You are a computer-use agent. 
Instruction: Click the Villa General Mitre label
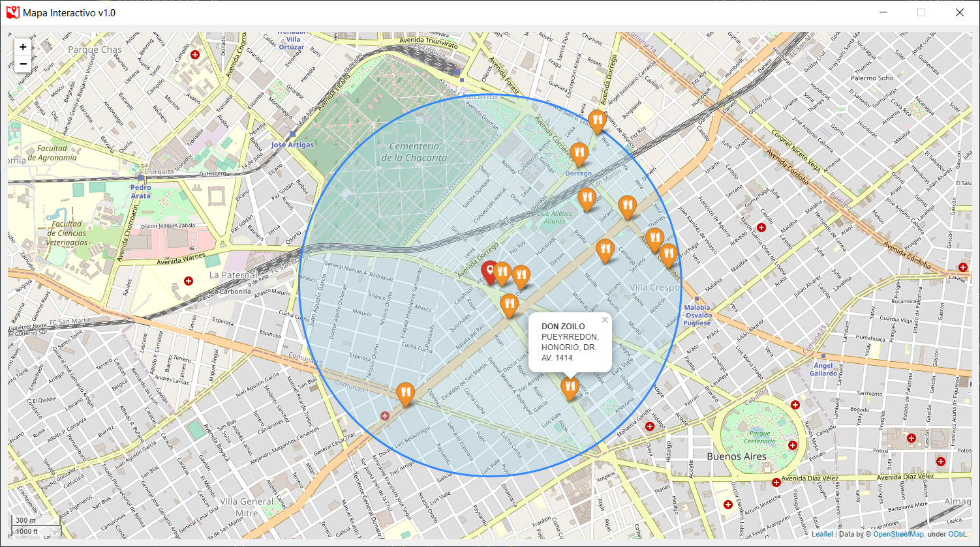pyautogui.click(x=247, y=507)
